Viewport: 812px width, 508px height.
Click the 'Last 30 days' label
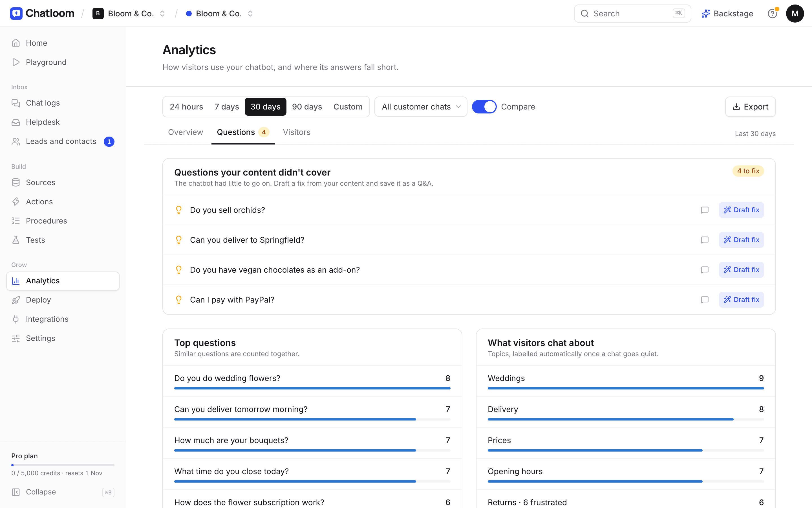755,134
